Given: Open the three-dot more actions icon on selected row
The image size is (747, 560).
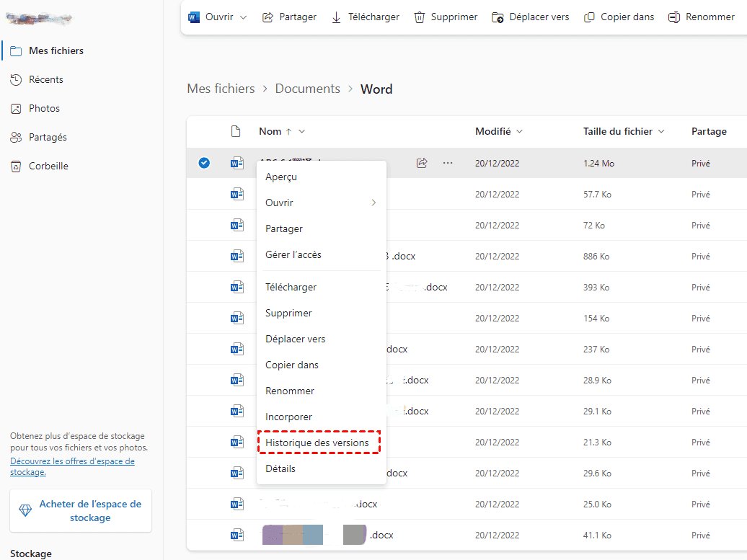Looking at the screenshot, I should point(448,164).
